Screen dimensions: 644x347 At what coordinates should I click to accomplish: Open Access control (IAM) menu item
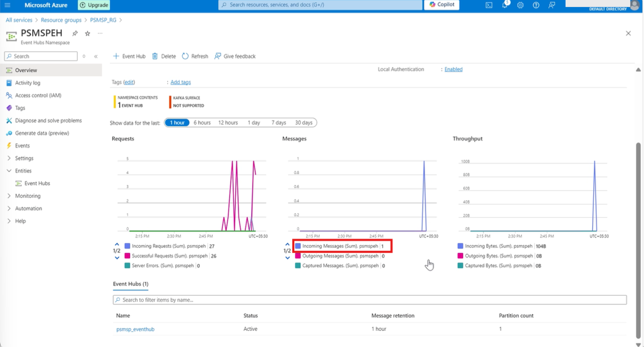[x=38, y=96]
